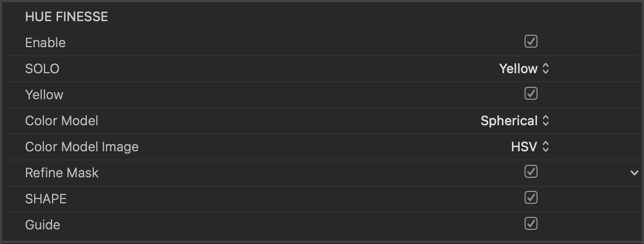Image resolution: width=644 pixels, height=244 pixels.
Task: Expand the chevron on the Refine Mask row
Action: pyautogui.click(x=634, y=173)
